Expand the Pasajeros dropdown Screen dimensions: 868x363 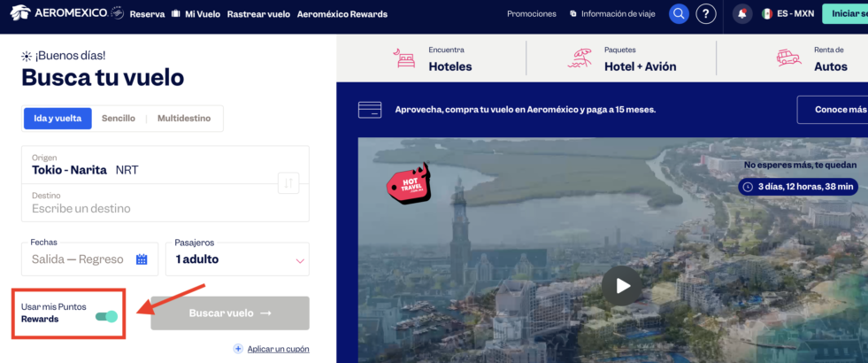pyautogui.click(x=237, y=259)
